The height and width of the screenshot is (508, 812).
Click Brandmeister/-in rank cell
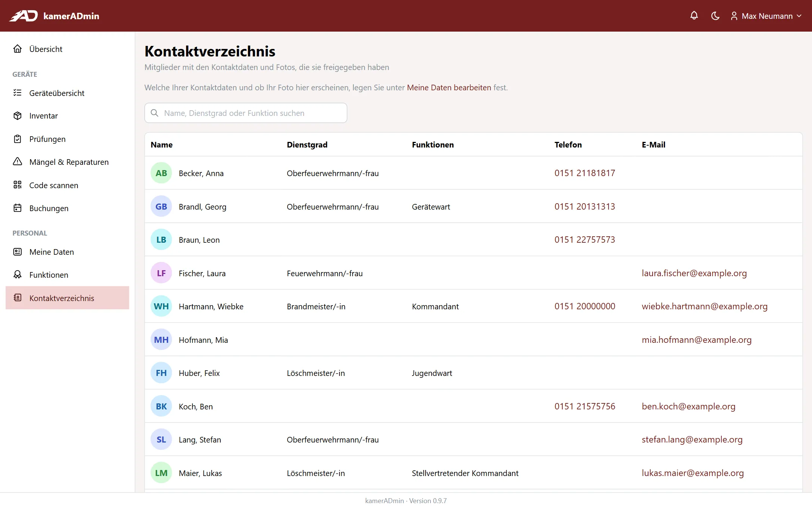[316, 307]
